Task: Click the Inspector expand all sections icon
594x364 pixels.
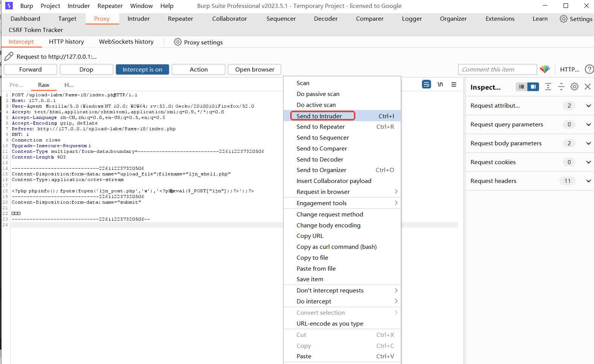Action: [548, 87]
